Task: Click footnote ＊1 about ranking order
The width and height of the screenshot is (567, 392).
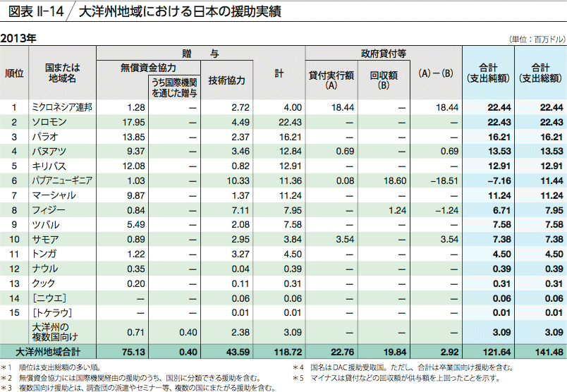Action: click(x=51, y=368)
